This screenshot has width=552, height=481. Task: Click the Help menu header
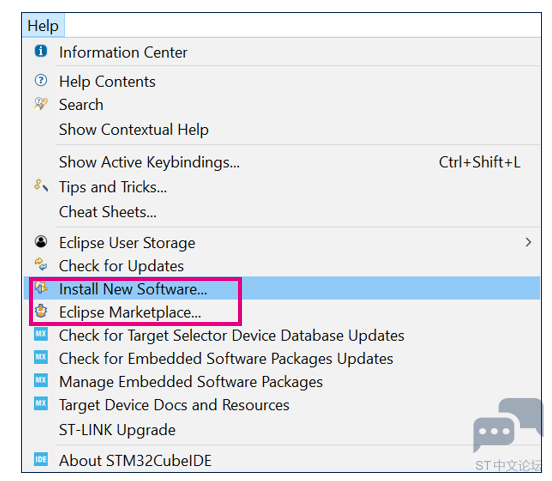tap(43, 25)
